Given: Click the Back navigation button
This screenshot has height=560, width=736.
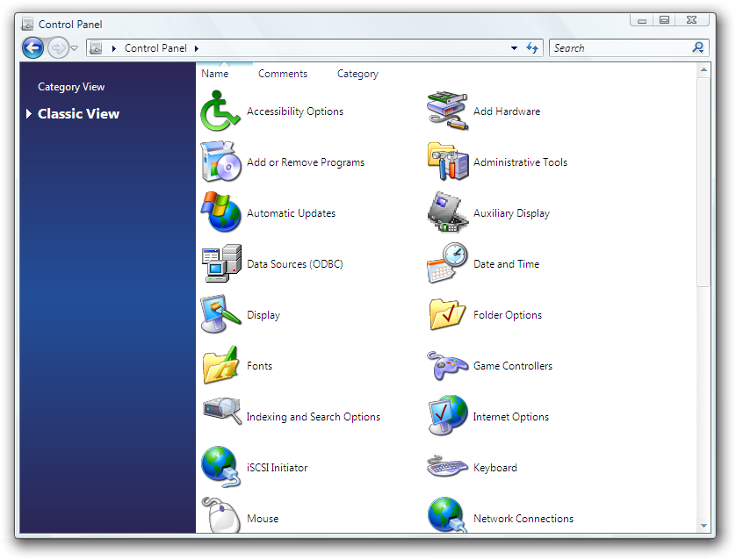Looking at the screenshot, I should tap(32, 48).
